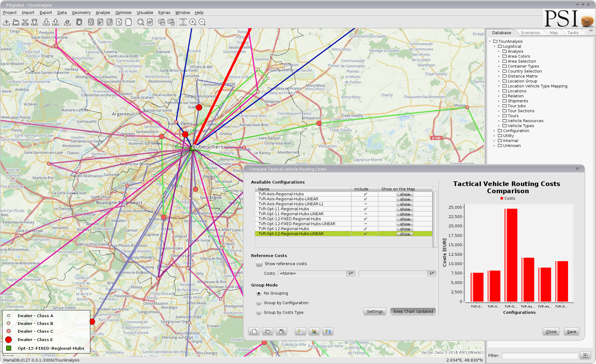Image resolution: width=596 pixels, height=364 pixels.
Task: Expand the Shipments tree folder
Action: [x=499, y=101]
